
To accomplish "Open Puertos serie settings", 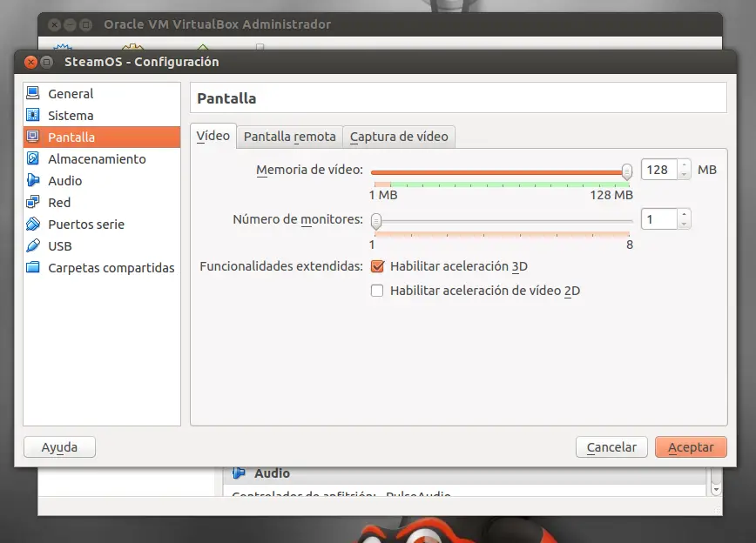I will (x=102, y=224).
